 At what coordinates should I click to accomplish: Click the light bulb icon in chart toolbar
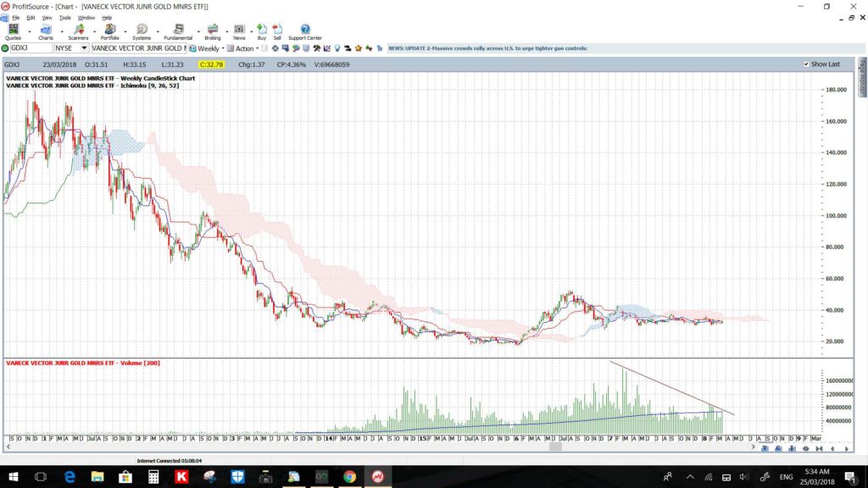pyautogui.click(x=337, y=48)
